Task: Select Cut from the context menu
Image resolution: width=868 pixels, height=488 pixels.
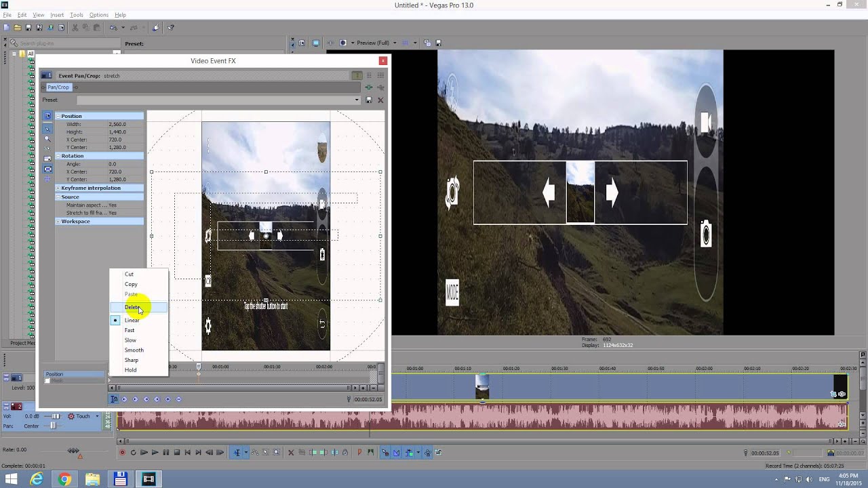Action: 139,274
